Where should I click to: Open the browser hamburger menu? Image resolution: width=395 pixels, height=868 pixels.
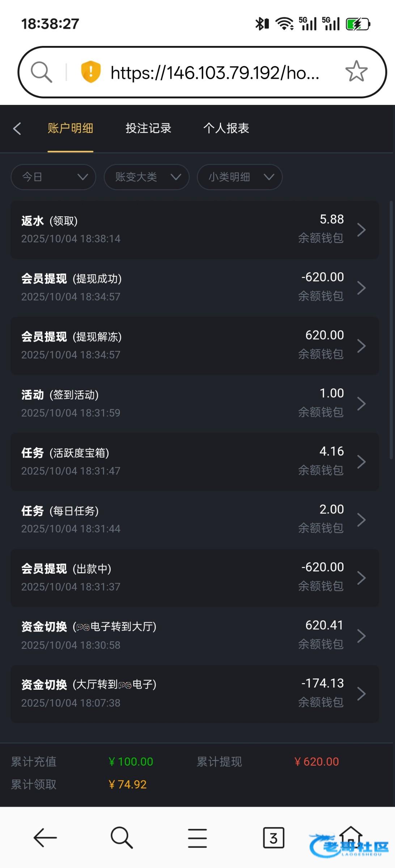(x=197, y=838)
